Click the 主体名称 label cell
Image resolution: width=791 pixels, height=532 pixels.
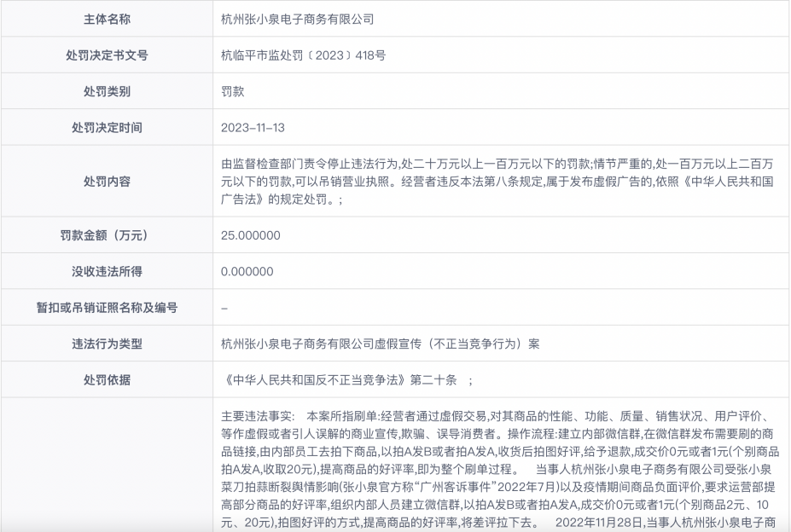tap(107, 18)
